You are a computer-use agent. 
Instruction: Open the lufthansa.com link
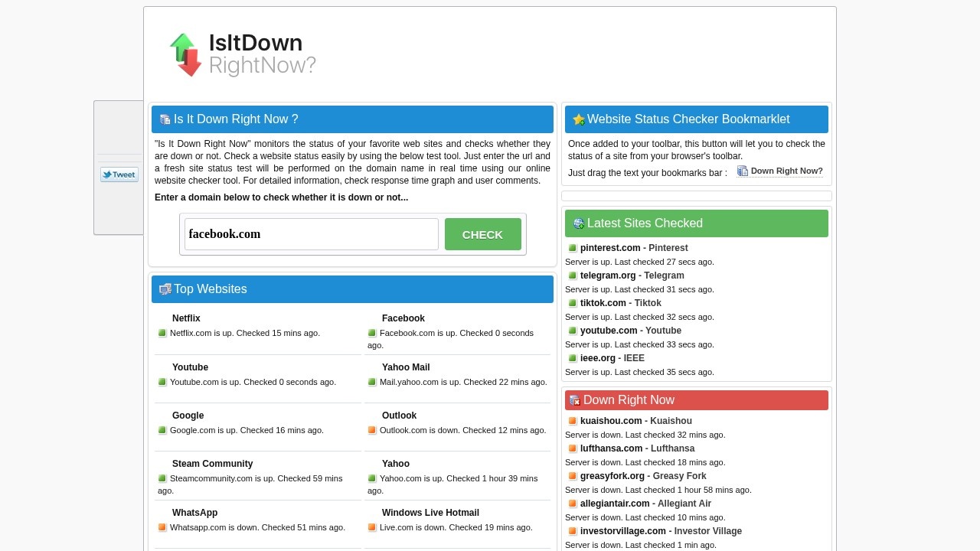(x=611, y=448)
